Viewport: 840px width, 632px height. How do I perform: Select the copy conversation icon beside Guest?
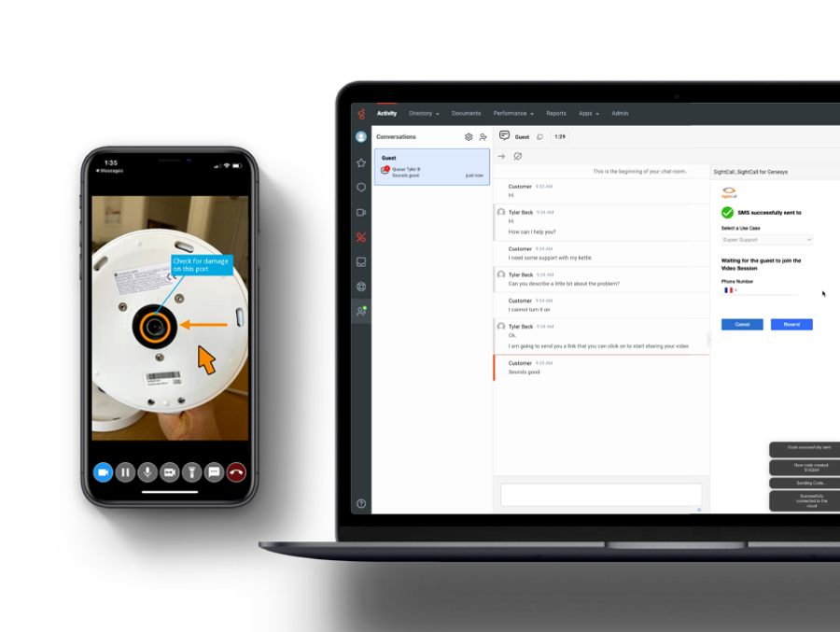(539, 136)
